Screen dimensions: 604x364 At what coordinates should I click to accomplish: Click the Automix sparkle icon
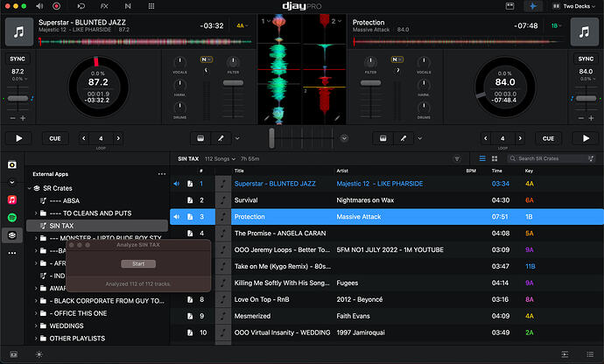pos(533,6)
